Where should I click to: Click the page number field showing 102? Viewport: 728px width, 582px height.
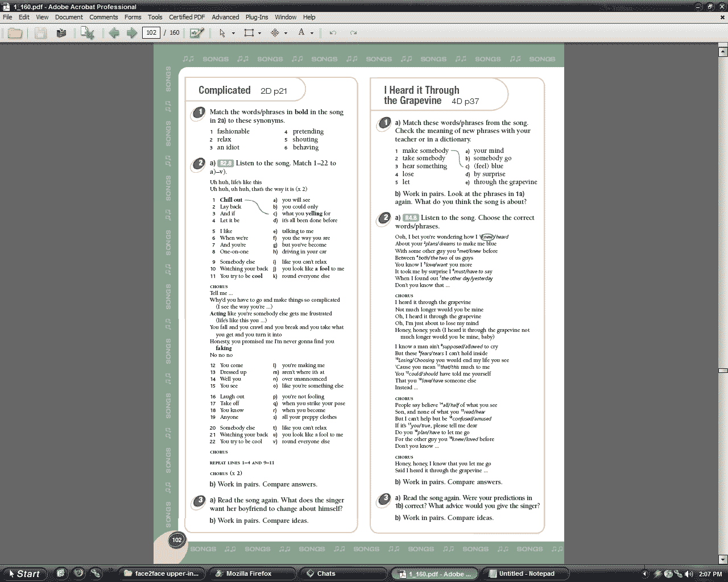151,33
